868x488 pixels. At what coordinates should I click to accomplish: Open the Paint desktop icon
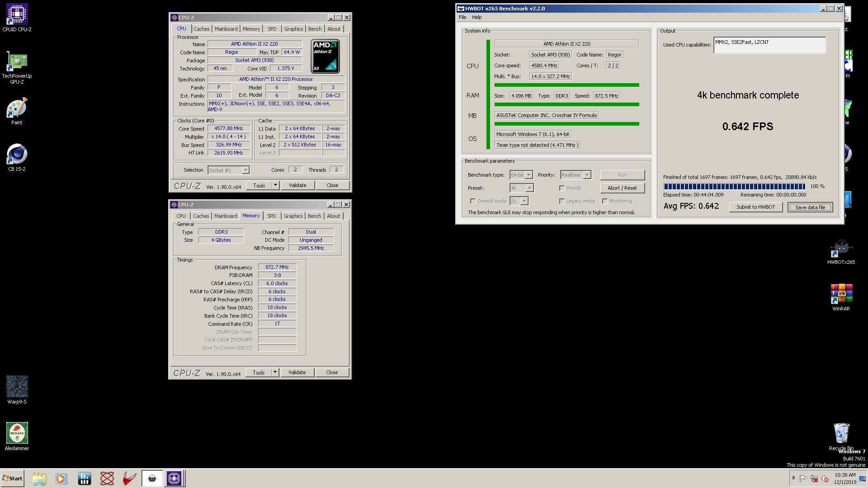point(17,111)
